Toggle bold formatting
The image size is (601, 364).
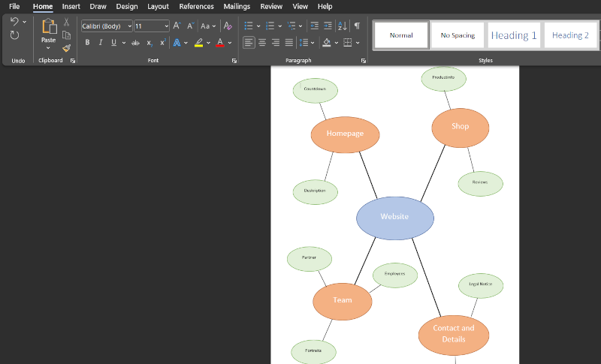[x=87, y=43]
